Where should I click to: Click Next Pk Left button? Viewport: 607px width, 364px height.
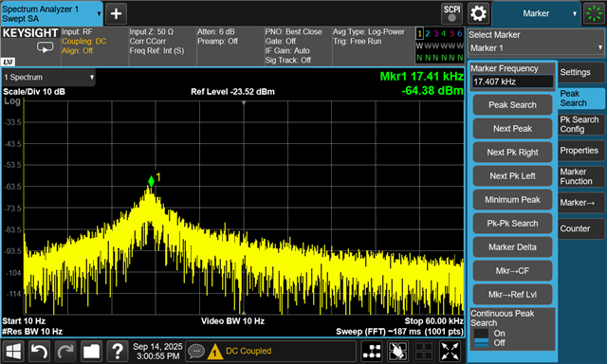click(512, 176)
